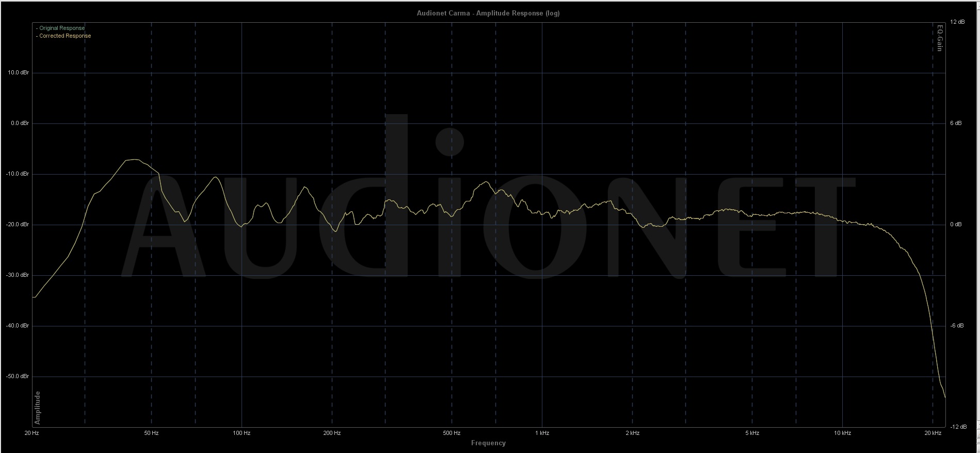Click the 500 Hz frequency tick label
Viewport: 980px width, 453px height.
(x=452, y=433)
